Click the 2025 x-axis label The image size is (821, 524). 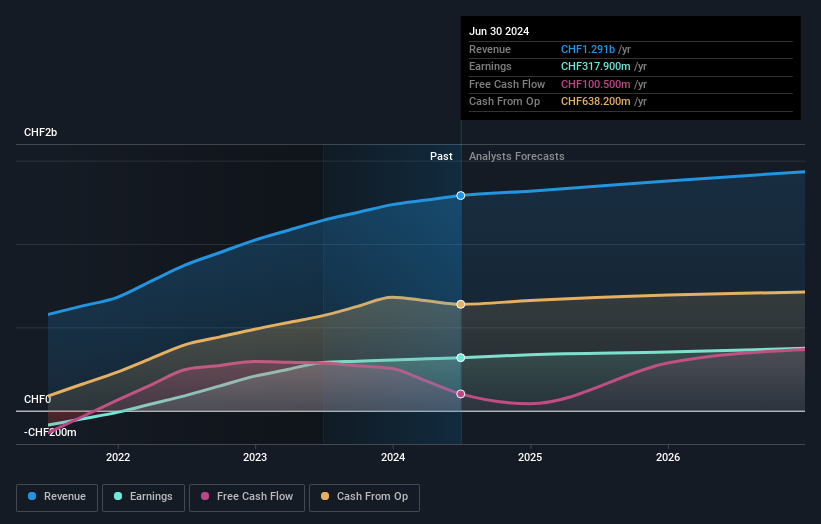tap(530, 457)
